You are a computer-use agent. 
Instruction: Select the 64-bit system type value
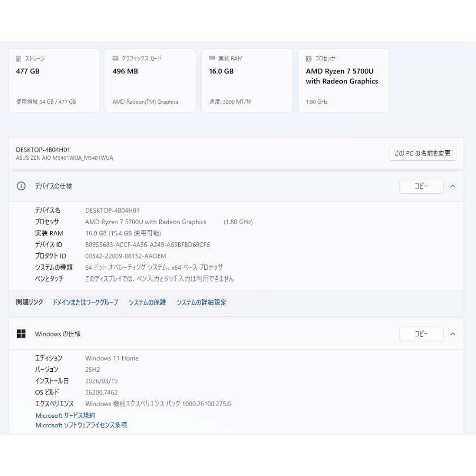click(x=154, y=268)
